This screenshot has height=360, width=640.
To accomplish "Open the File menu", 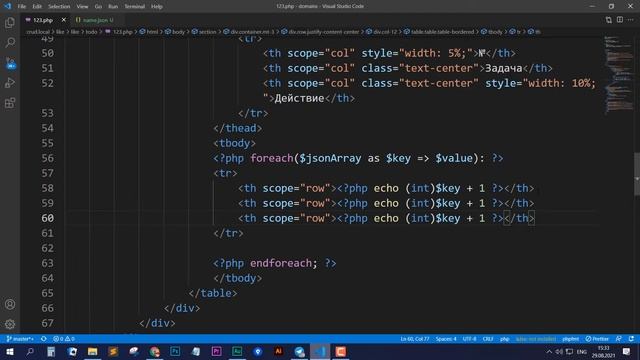I will coord(22,7).
